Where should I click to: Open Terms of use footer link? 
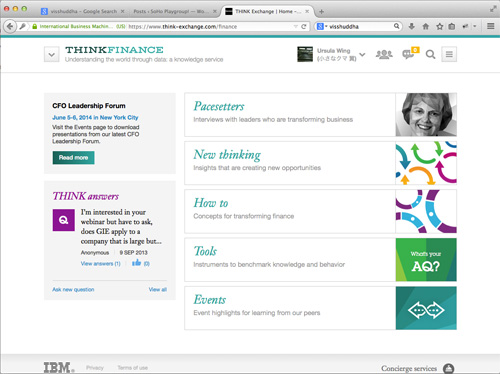pos(132,368)
